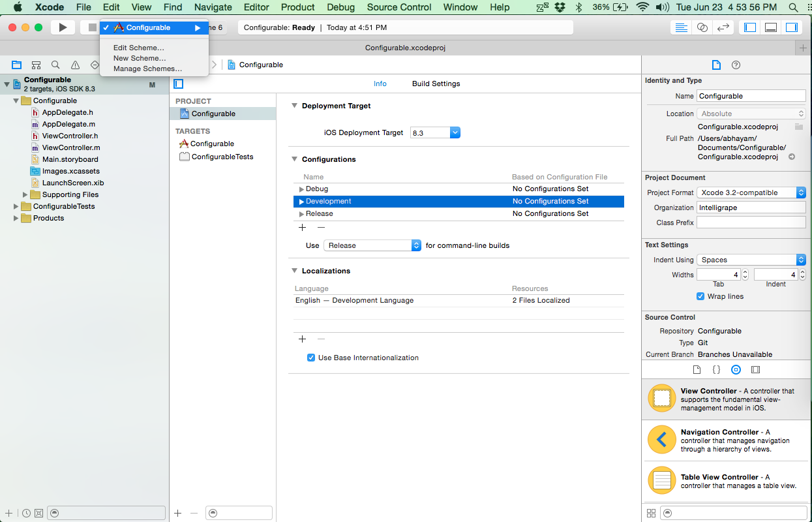812x522 pixels.
Task: Expand the Products folder
Action: click(16, 218)
